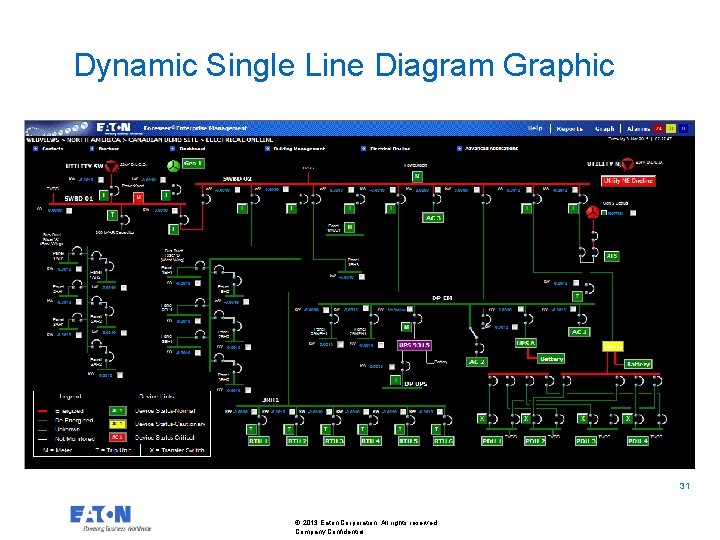The height and width of the screenshot is (540, 720).
Task: Select the PDU 2 device
Action: point(535,441)
